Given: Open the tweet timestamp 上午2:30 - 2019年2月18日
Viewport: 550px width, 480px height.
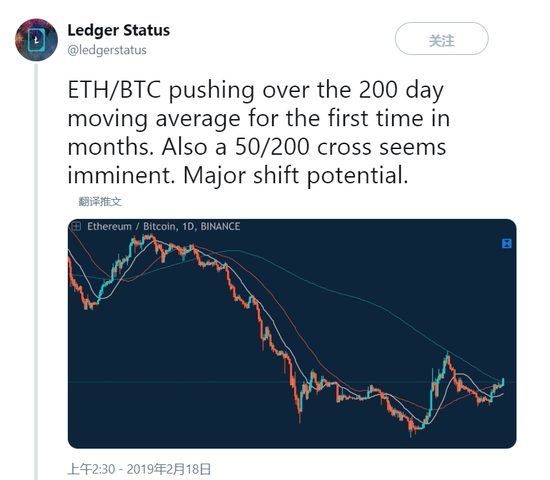Looking at the screenshot, I should coord(139,469).
